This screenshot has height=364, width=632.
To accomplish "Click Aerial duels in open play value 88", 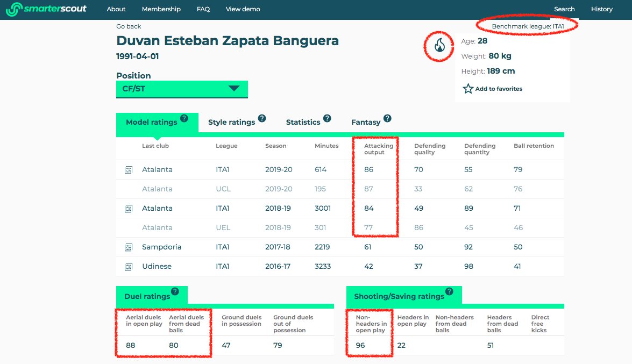I will coord(131,346).
